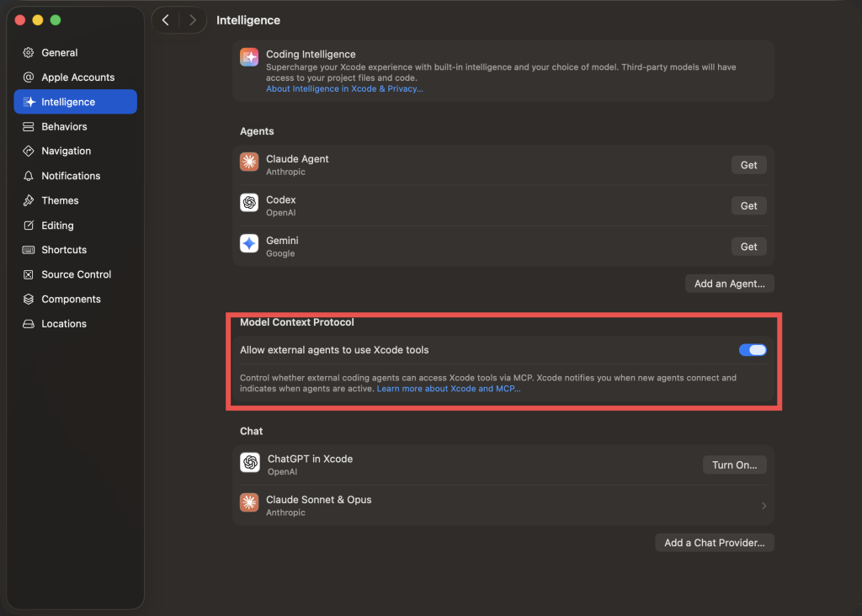862x616 pixels.
Task: Select Notifications in the sidebar
Action: 75,176
